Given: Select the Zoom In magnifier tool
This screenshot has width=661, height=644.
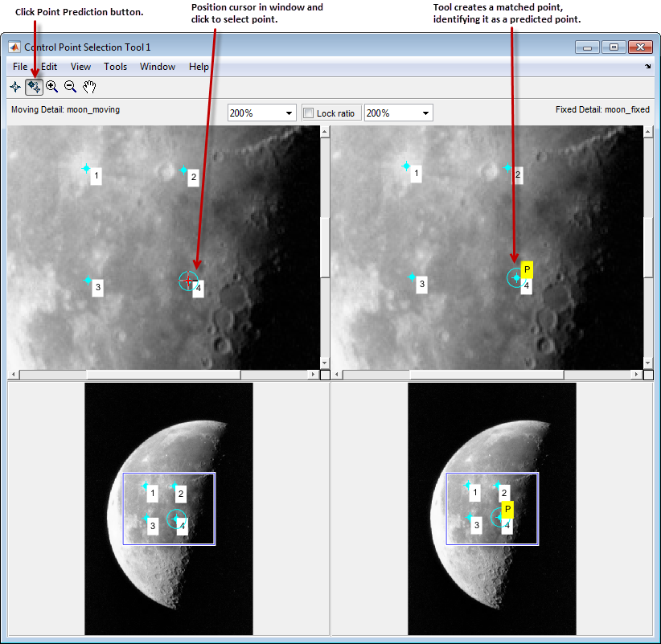Looking at the screenshot, I should pyautogui.click(x=51, y=86).
